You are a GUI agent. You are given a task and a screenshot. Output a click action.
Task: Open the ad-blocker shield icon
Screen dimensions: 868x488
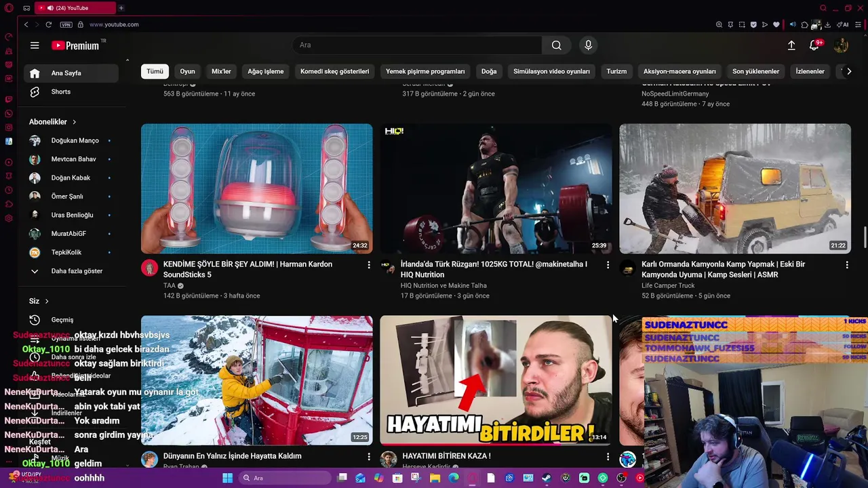[753, 24]
